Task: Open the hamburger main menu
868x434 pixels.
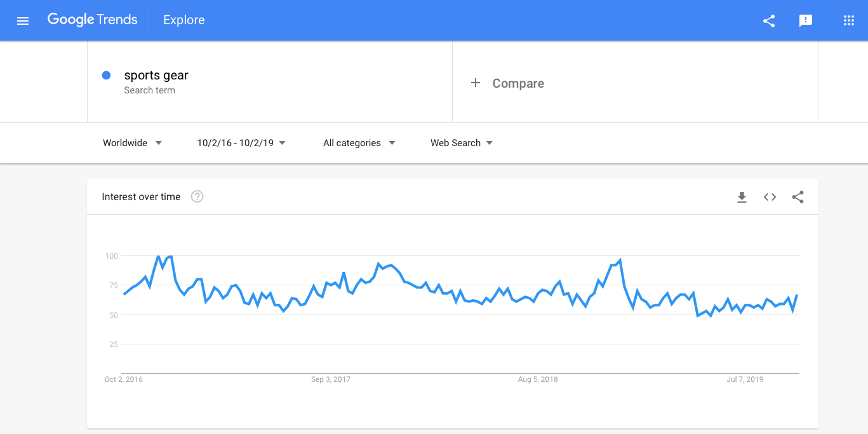Action: [23, 20]
